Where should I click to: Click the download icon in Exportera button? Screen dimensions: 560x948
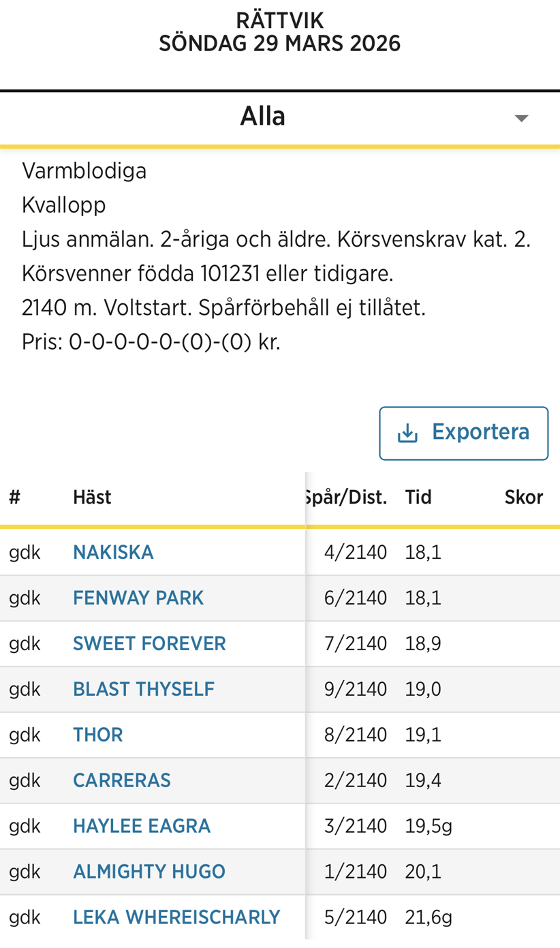coord(407,433)
